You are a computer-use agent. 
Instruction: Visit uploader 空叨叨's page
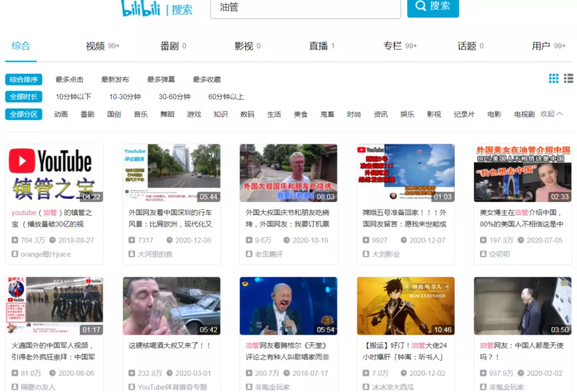[499, 254]
